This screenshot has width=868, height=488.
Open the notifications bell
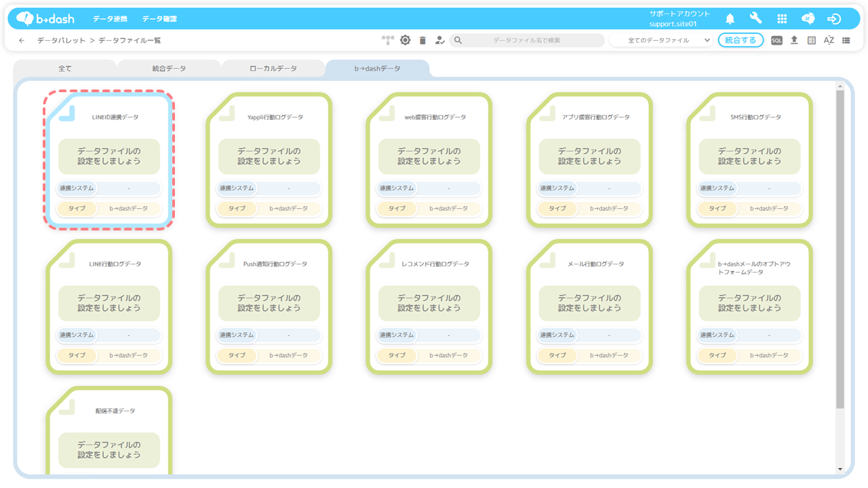(730, 19)
